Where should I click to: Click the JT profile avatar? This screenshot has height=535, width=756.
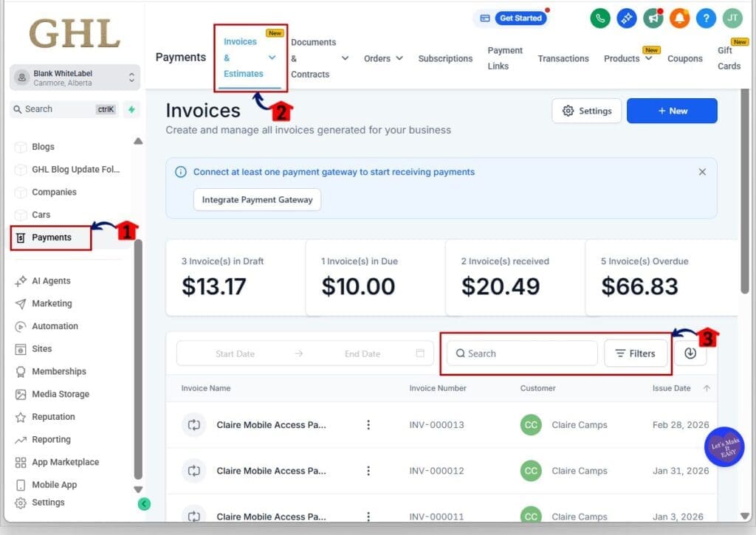click(732, 18)
